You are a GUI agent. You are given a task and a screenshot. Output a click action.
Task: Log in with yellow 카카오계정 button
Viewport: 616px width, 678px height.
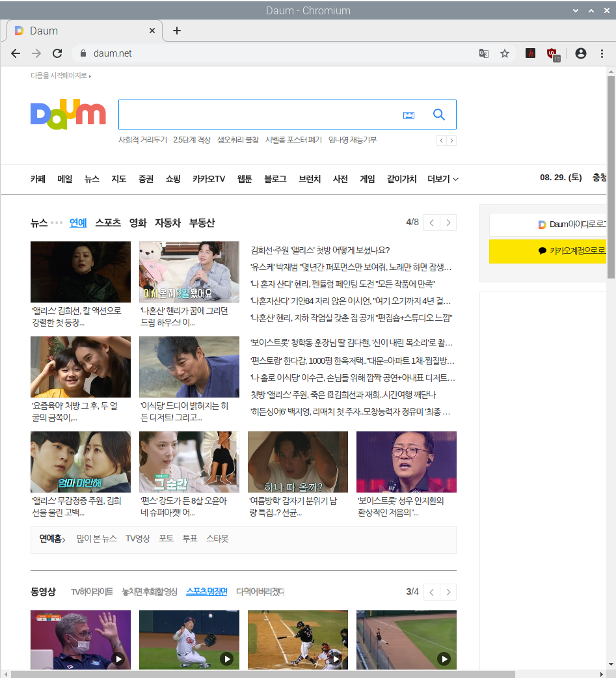pyautogui.click(x=548, y=251)
